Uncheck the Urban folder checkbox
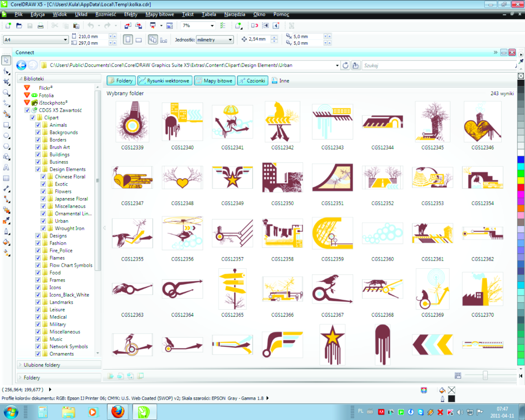Viewport: 525px width, 420px height. pos(43,221)
